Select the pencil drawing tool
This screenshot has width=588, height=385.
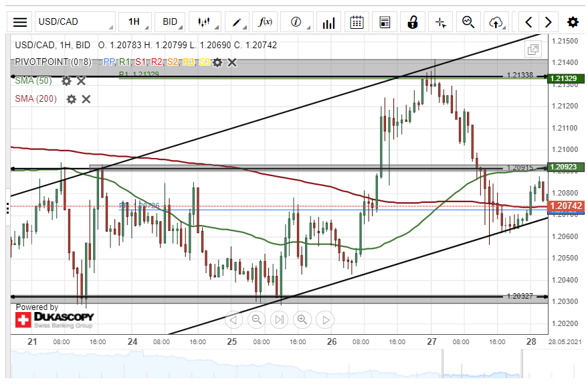pyautogui.click(x=237, y=22)
